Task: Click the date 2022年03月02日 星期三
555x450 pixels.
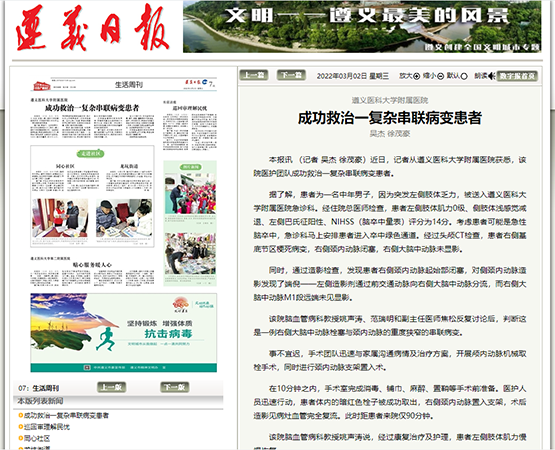Action: (x=353, y=76)
